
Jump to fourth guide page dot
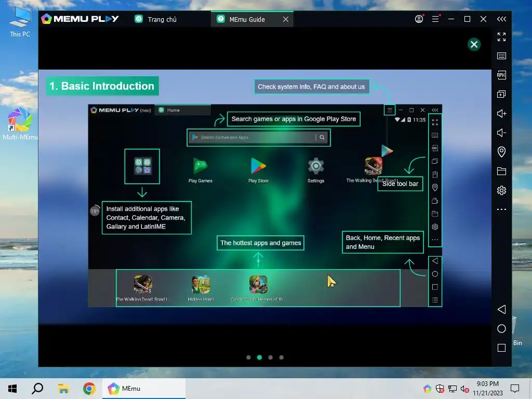[281, 357]
